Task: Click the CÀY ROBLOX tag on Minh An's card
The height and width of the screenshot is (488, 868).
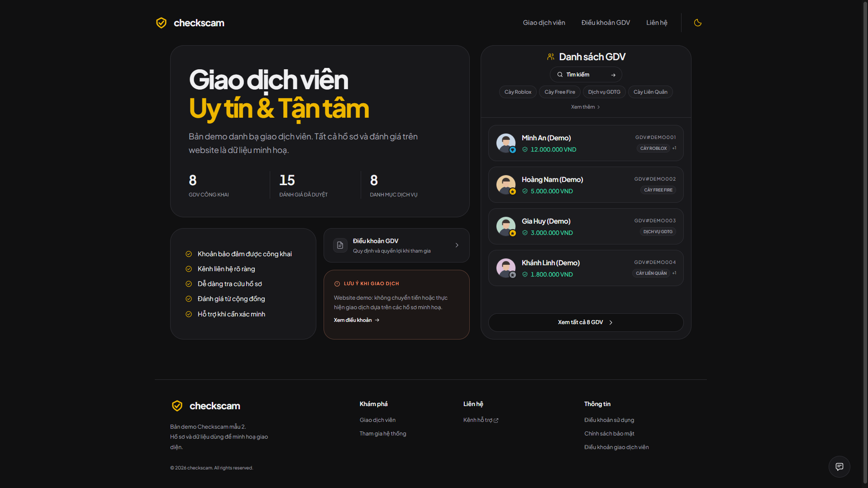Action: click(653, 148)
